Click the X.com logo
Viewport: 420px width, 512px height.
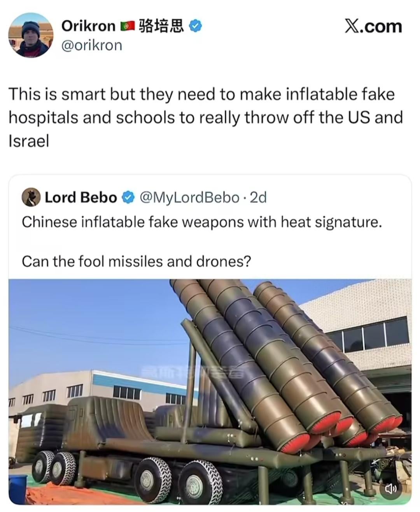(373, 26)
